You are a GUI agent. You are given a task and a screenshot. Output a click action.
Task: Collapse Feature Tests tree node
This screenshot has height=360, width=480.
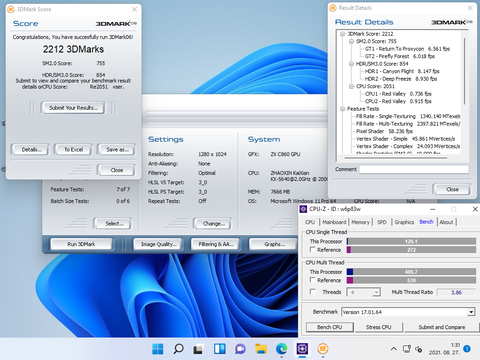[x=342, y=109]
